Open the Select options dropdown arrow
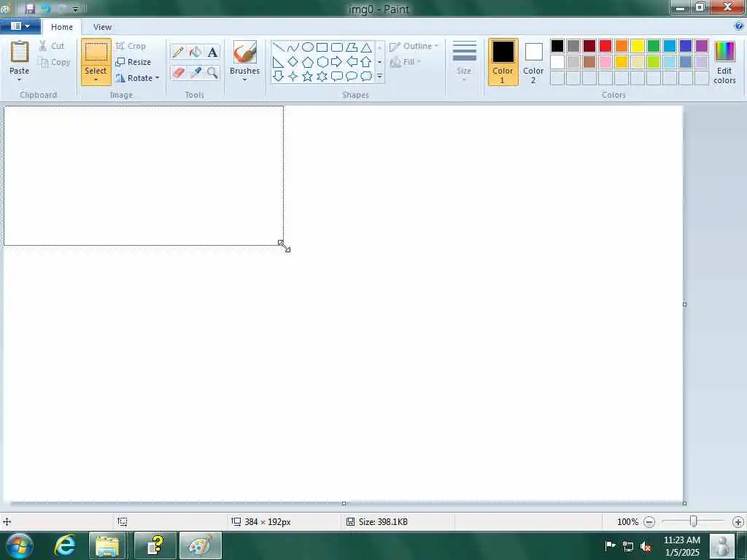 96,79
